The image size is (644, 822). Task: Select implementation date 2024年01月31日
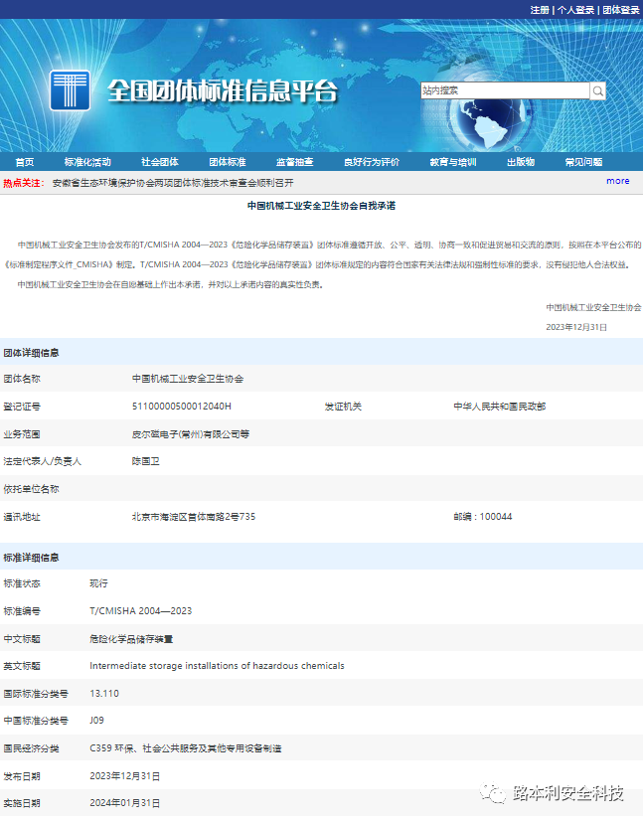124,803
